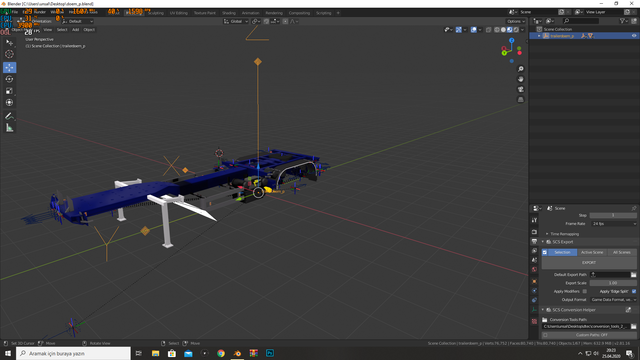
Task: Enable the Apply Modifiers checkbox
Action: point(584,291)
